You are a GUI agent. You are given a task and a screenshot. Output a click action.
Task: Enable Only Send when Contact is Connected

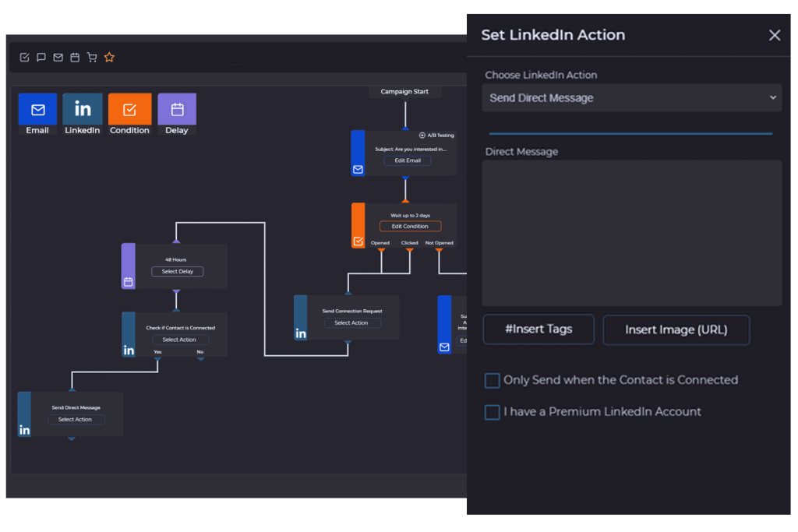(x=493, y=381)
